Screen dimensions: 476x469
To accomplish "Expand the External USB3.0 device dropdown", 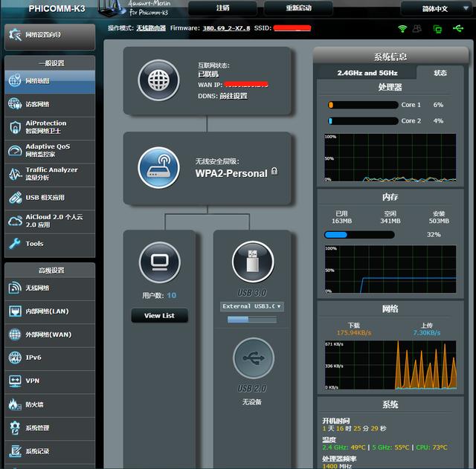I will click(x=252, y=306).
